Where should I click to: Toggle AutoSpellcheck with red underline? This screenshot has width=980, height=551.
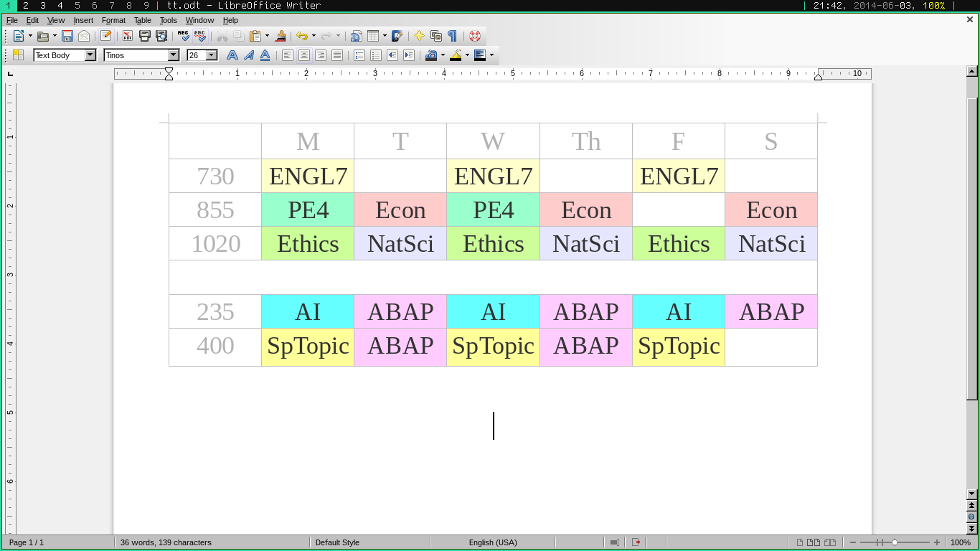200,36
